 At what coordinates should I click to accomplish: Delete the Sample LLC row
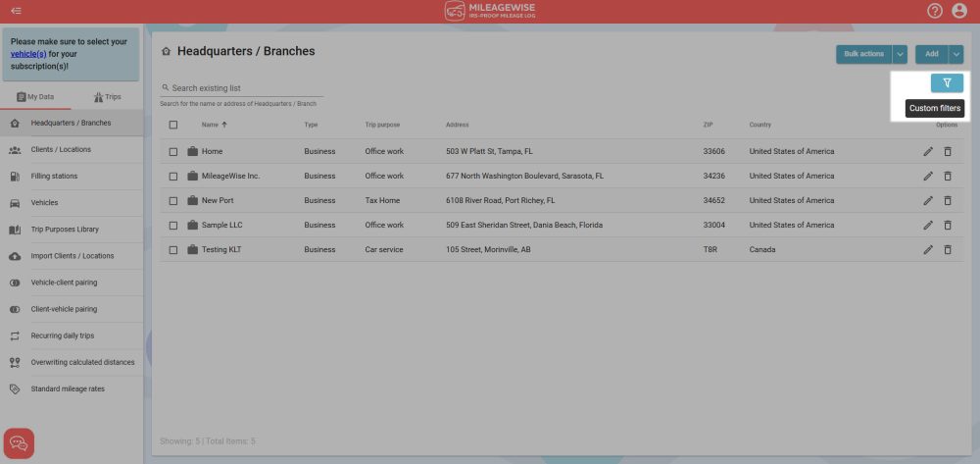click(947, 225)
